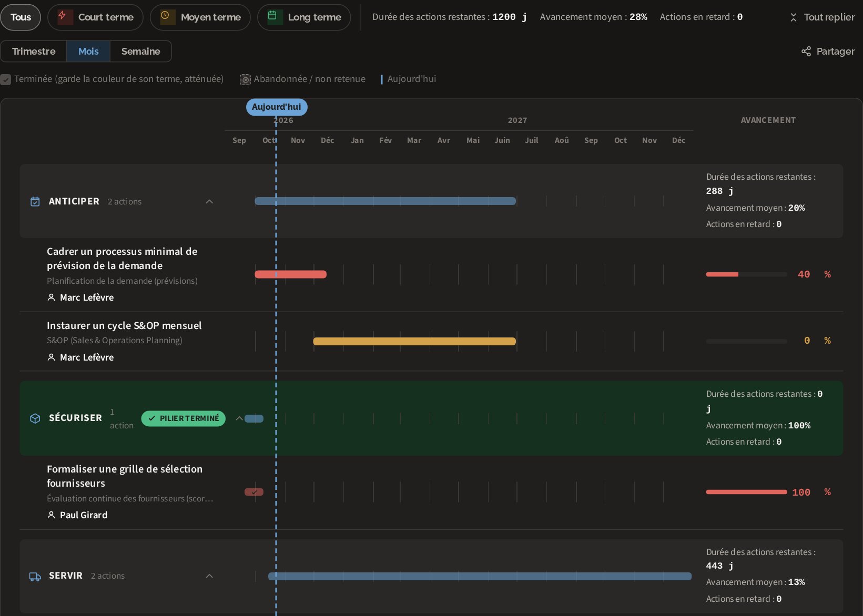Click Marc Lefèvre under Cadrer un processus

point(87,297)
